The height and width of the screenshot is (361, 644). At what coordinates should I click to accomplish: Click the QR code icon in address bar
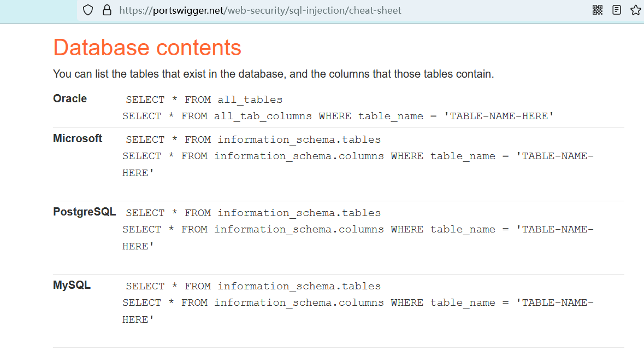[x=598, y=10]
